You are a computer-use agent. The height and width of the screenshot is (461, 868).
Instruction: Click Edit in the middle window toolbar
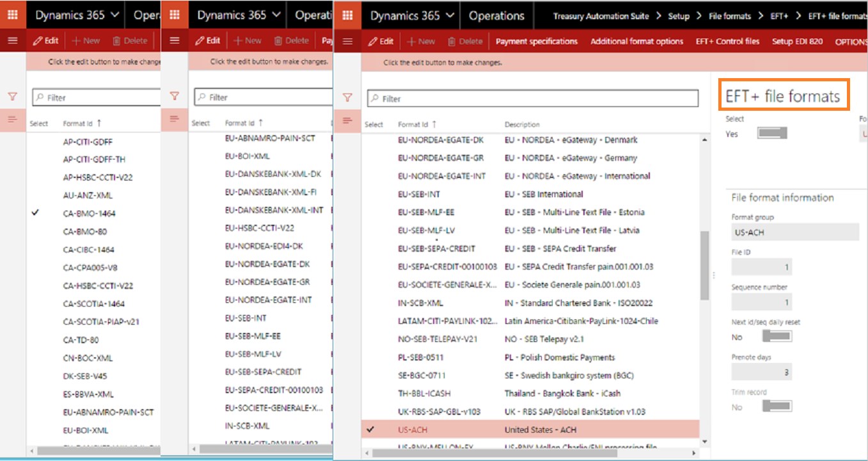tap(208, 40)
